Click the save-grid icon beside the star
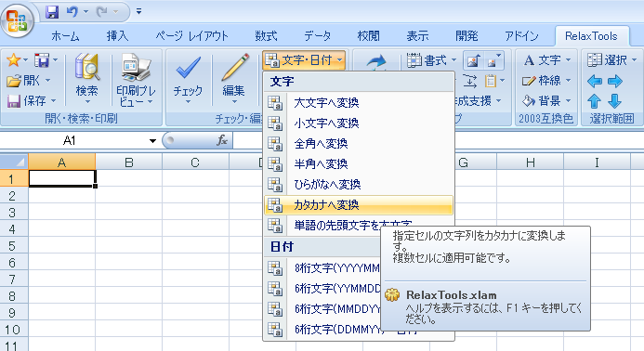 42,60
